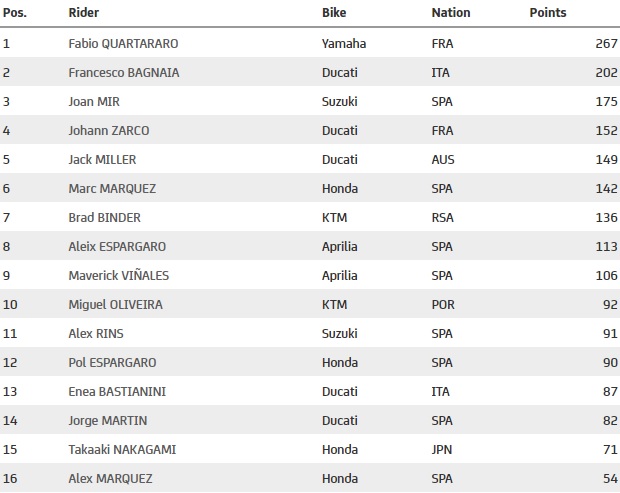Click on Jack MILLER's name
620x493 pixels.
click(102, 160)
